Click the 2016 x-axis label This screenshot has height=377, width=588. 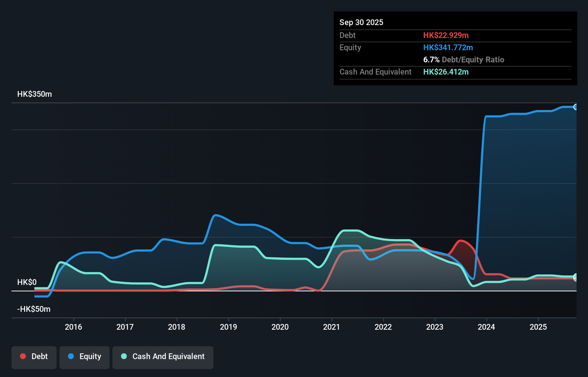[x=73, y=327]
